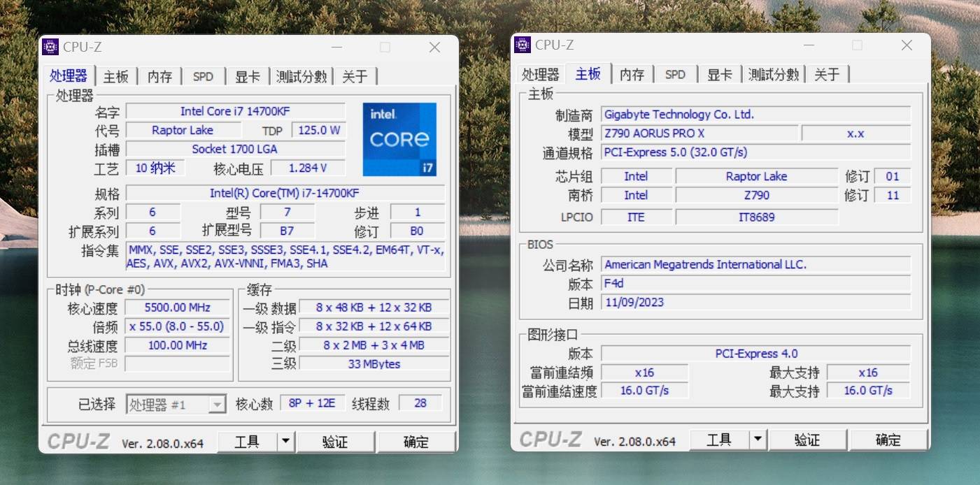Click the 验证 button in left window
Viewport: 980px width, 485px height.
pyautogui.click(x=336, y=441)
